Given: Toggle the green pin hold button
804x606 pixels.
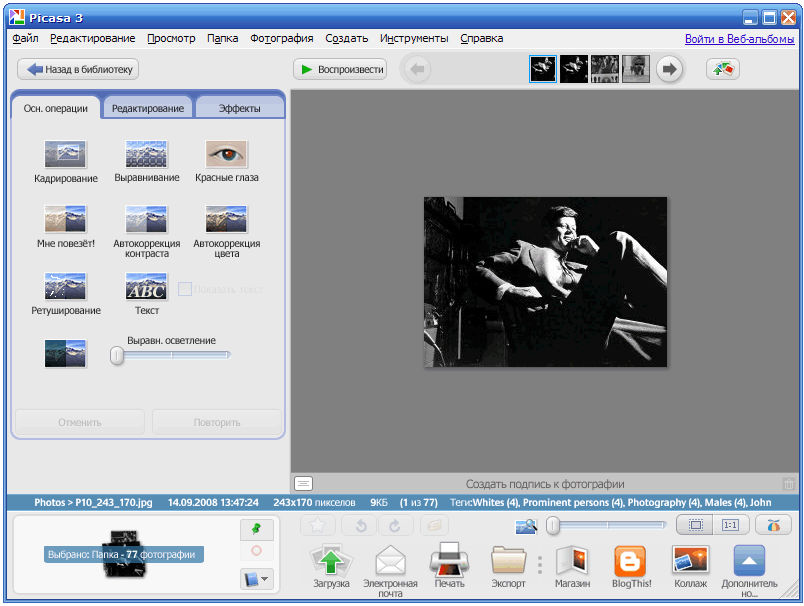Looking at the screenshot, I should pos(256,528).
